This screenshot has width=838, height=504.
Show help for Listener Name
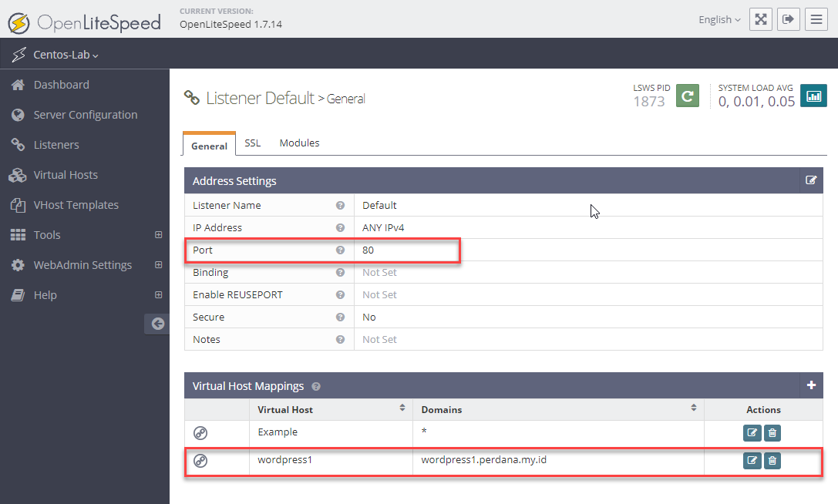340,205
